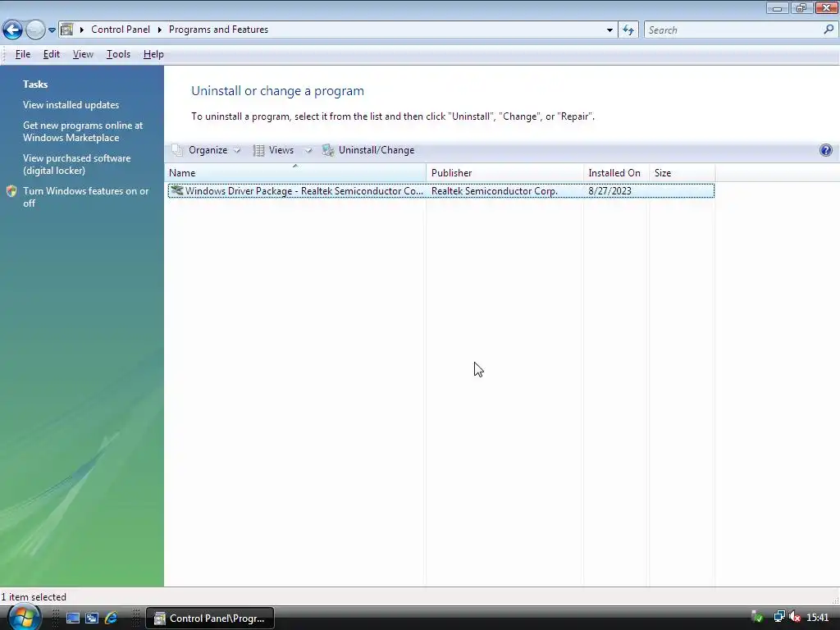Click Realtek Semiconductor Corp. publisher cell
The width and height of the screenshot is (840, 630).
(495, 190)
